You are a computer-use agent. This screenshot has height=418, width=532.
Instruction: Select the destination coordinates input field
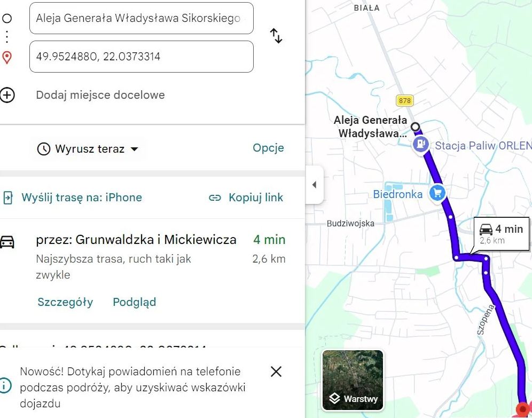[x=141, y=57]
